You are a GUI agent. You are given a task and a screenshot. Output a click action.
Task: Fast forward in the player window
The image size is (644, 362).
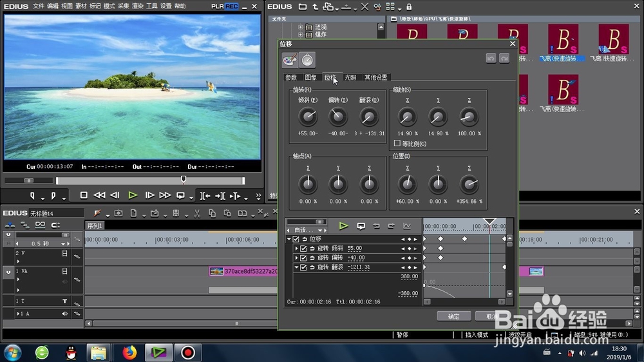point(165,196)
